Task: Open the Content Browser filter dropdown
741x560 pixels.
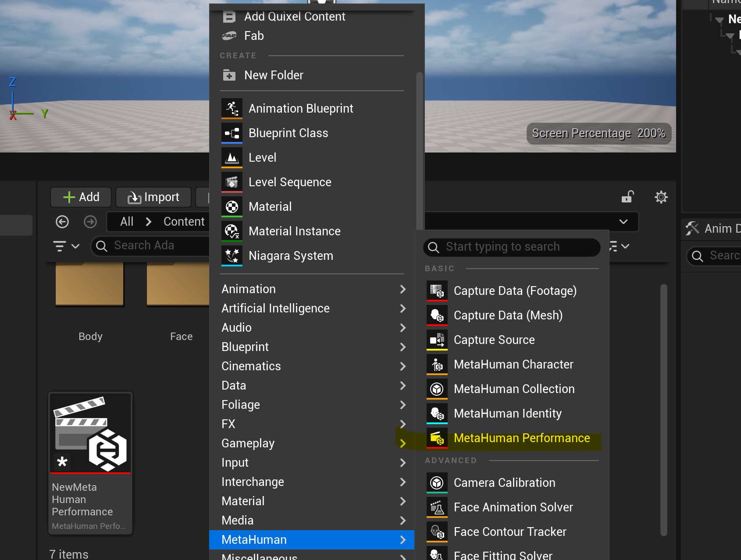Action: click(x=66, y=246)
